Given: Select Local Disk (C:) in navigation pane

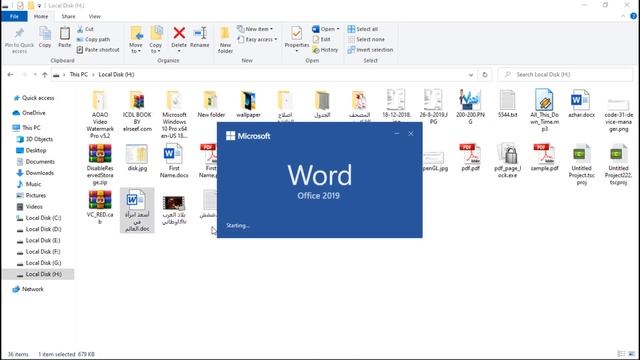Looking at the screenshot, I should pyautogui.click(x=39, y=218).
